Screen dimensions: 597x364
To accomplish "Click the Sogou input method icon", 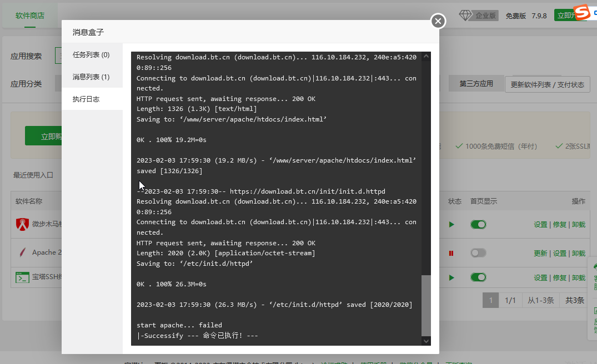I will point(582,12).
